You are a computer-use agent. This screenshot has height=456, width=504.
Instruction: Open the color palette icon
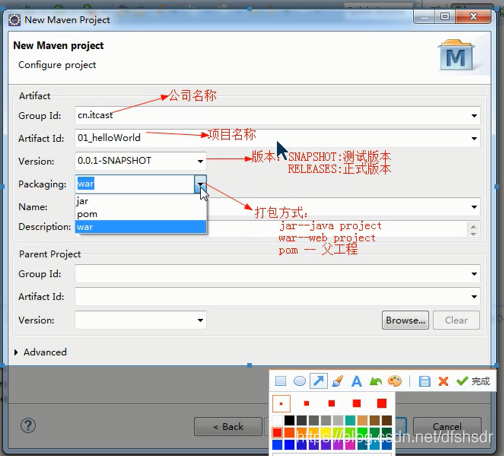pos(395,381)
